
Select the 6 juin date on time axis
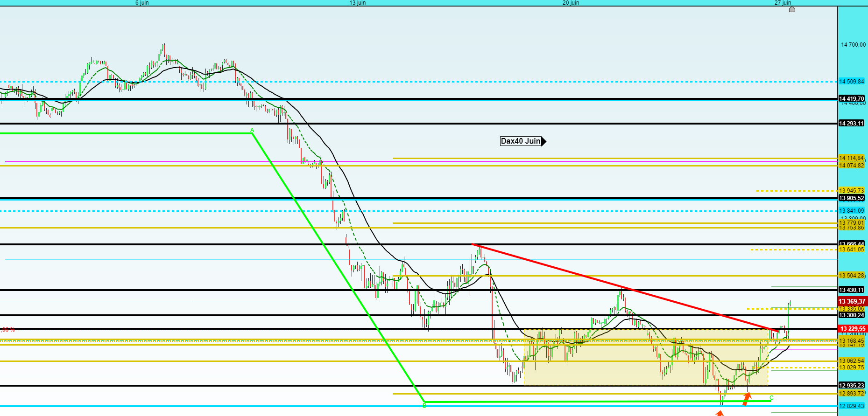click(x=142, y=3)
